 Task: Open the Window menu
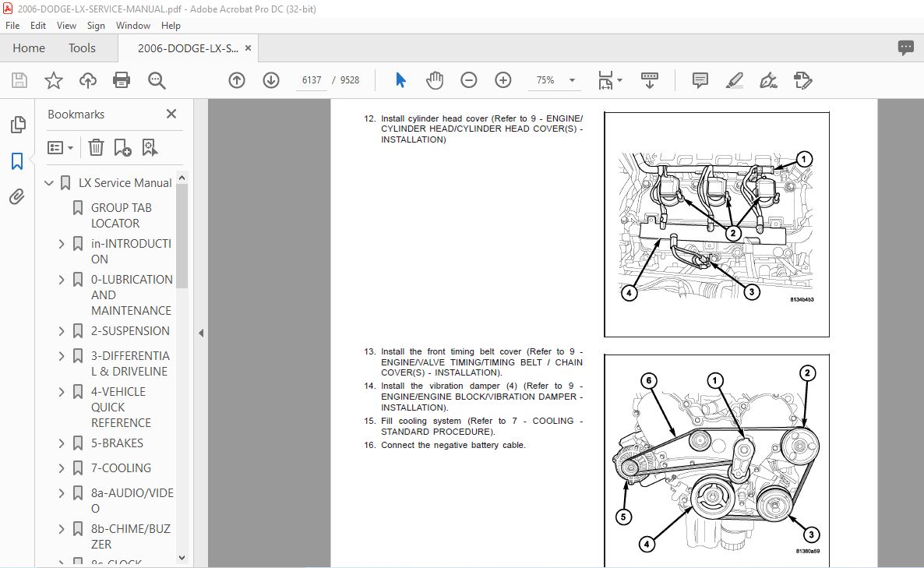(x=133, y=26)
